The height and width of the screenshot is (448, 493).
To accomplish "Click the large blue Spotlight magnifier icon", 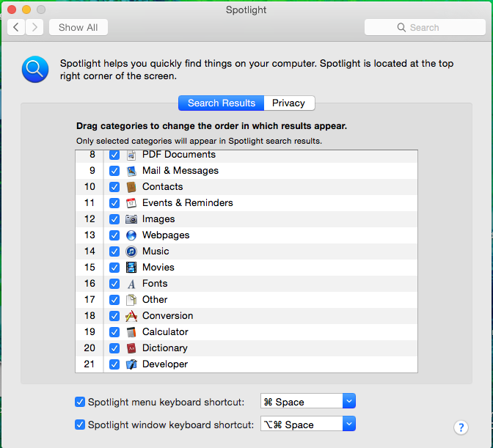I will pyautogui.click(x=35, y=70).
